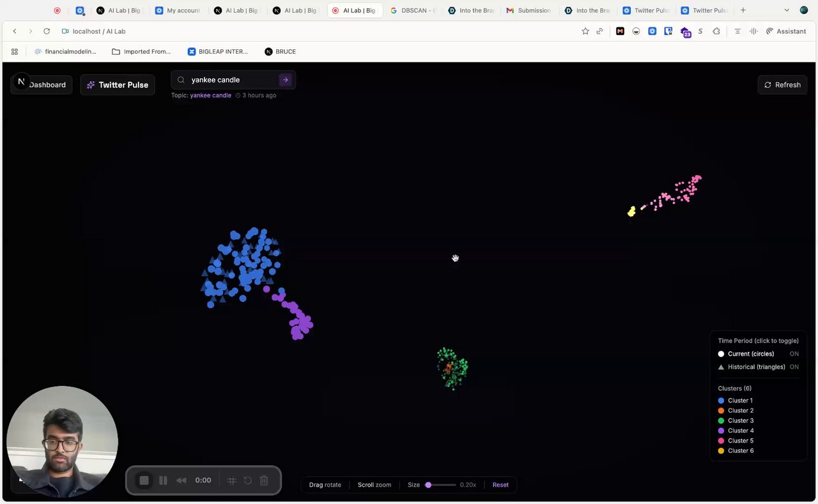Select Cluster 6 in the legend
818x504 pixels.
(736, 451)
